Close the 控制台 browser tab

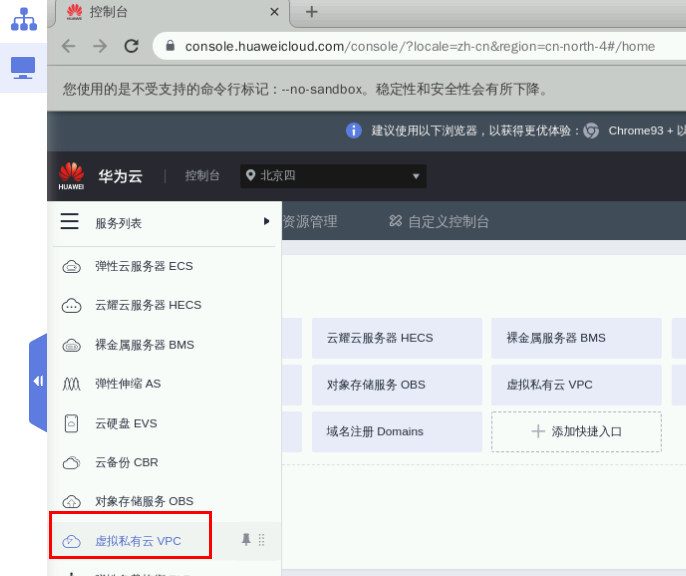click(x=274, y=12)
